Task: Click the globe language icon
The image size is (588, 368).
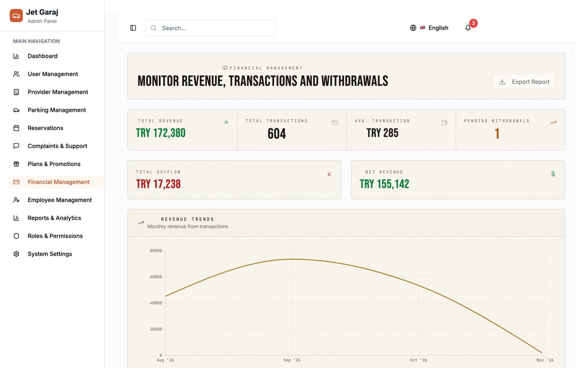Action: pos(413,28)
